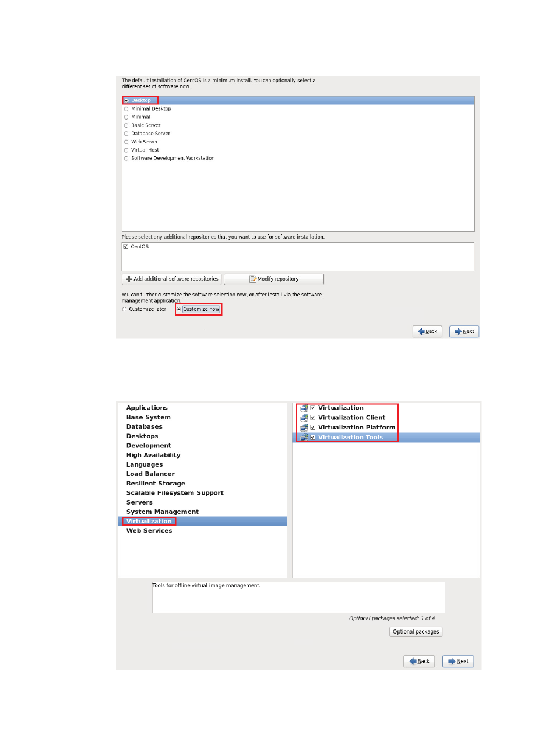Image resolution: width=556 pixels, height=756 pixels.
Task: Click the Virtualization Tools group label
Action: [x=350, y=437]
